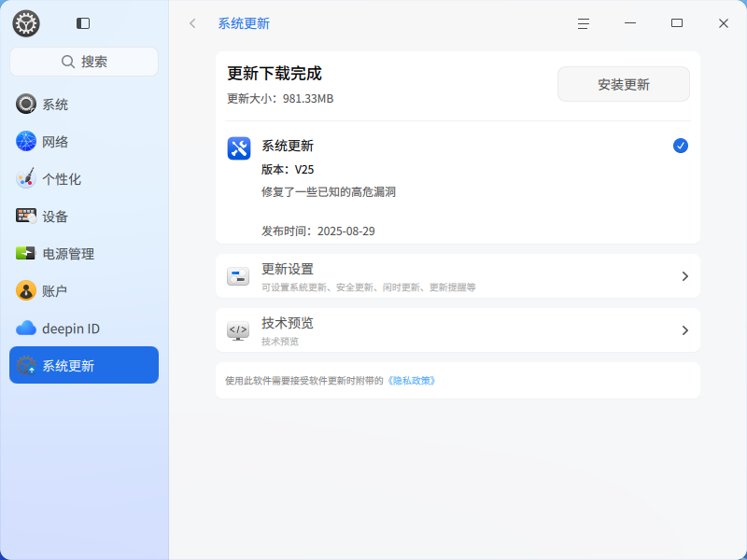Open the 技术预览 row label
The width and height of the screenshot is (747, 560).
coord(288,323)
